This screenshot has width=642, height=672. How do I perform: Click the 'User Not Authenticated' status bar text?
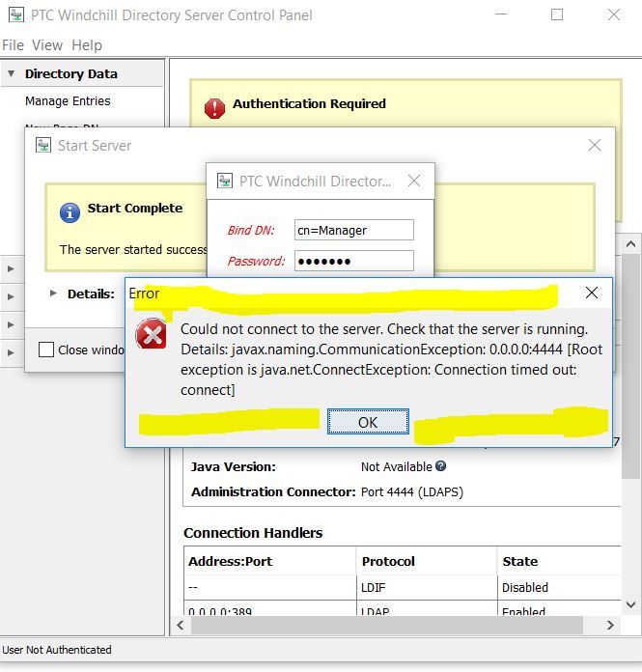pyautogui.click(x=57, y=650)
